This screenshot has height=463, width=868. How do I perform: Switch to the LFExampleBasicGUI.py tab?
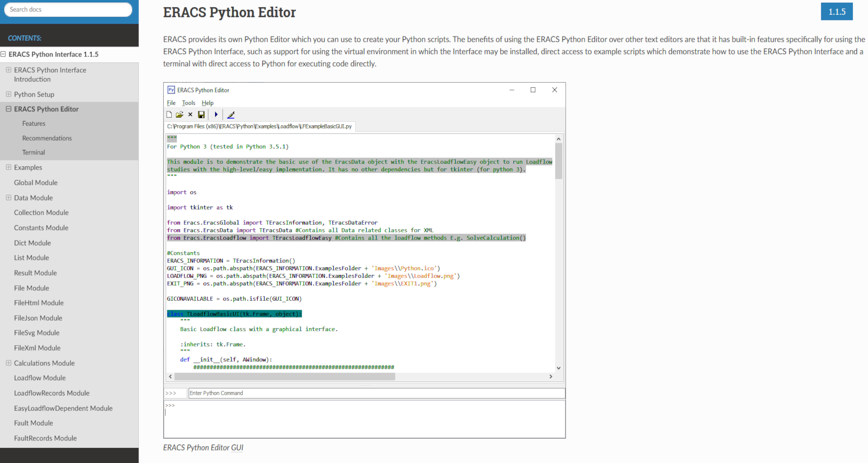pyautogui.click(x=259, y=127)
